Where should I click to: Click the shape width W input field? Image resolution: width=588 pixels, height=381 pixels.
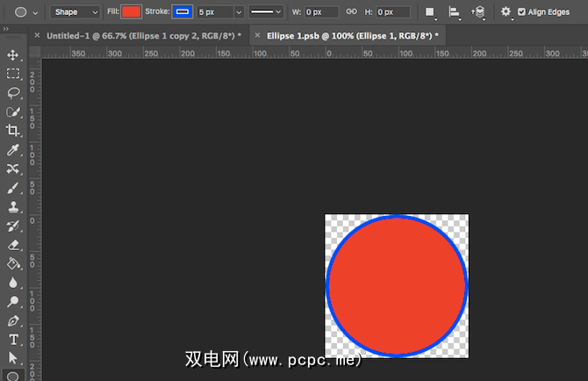(322, 12)
